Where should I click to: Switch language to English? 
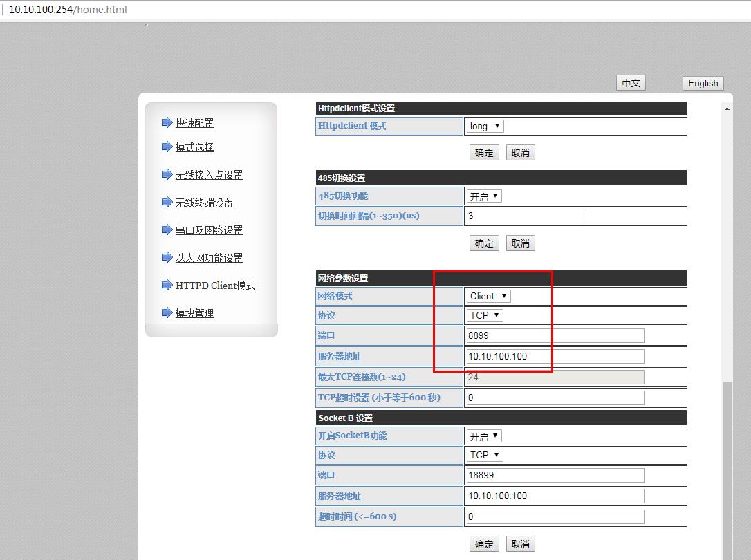pyautogui.click(x=703, y=83)
